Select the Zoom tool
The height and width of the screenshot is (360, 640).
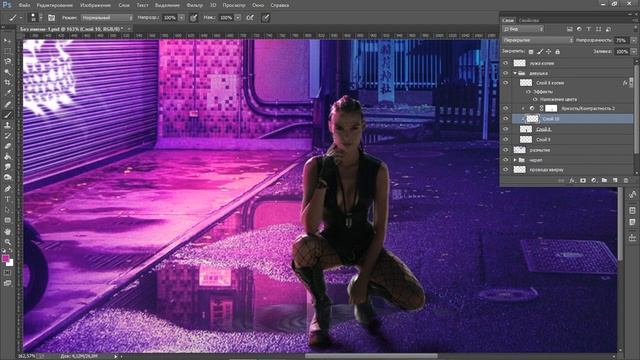click(7, 242)
